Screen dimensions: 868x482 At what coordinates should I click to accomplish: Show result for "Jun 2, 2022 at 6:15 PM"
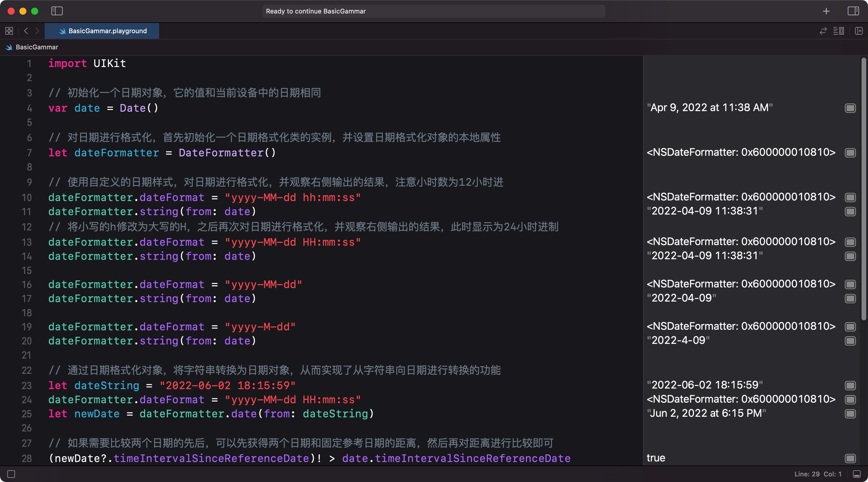point(850,414)
